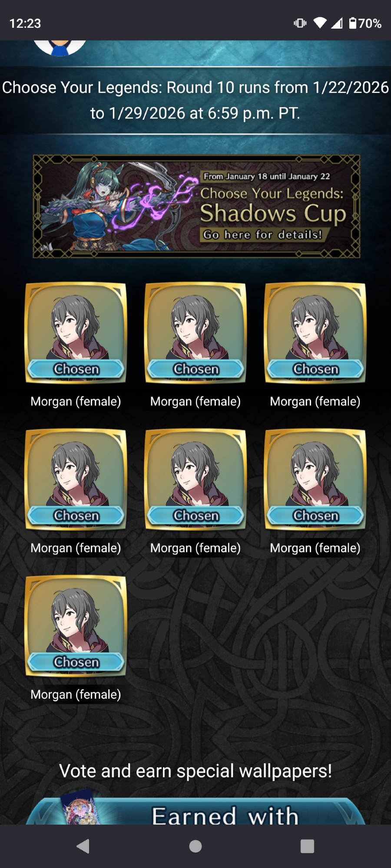Click the Chosen label on first top-row portrait

(76, 369)
